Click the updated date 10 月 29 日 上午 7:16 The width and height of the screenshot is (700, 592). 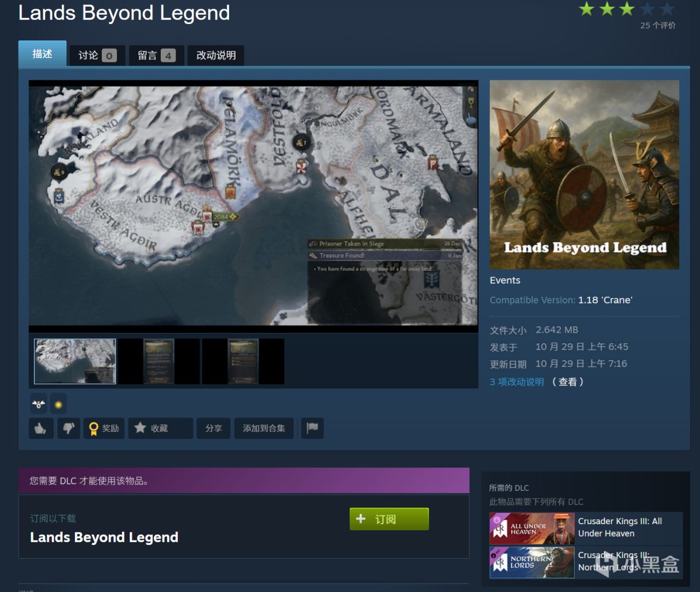tap(581, 364)
